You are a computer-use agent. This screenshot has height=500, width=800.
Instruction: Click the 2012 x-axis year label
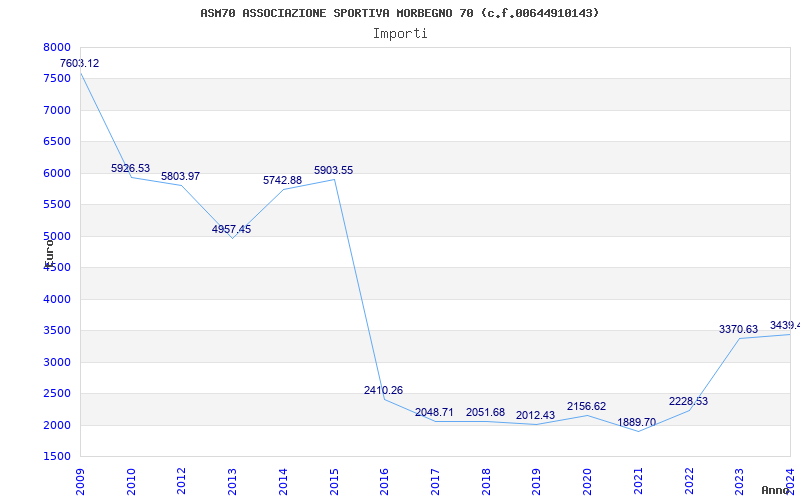coord(181,482)
